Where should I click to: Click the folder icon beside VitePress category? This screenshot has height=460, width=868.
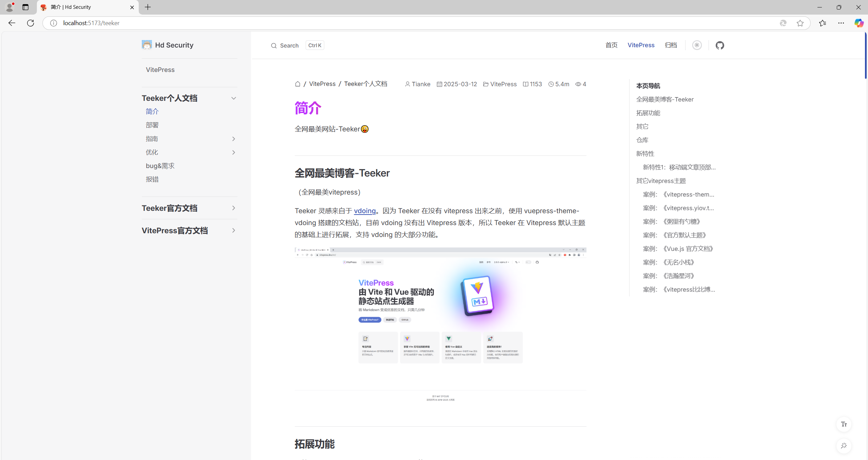point(486,84)
